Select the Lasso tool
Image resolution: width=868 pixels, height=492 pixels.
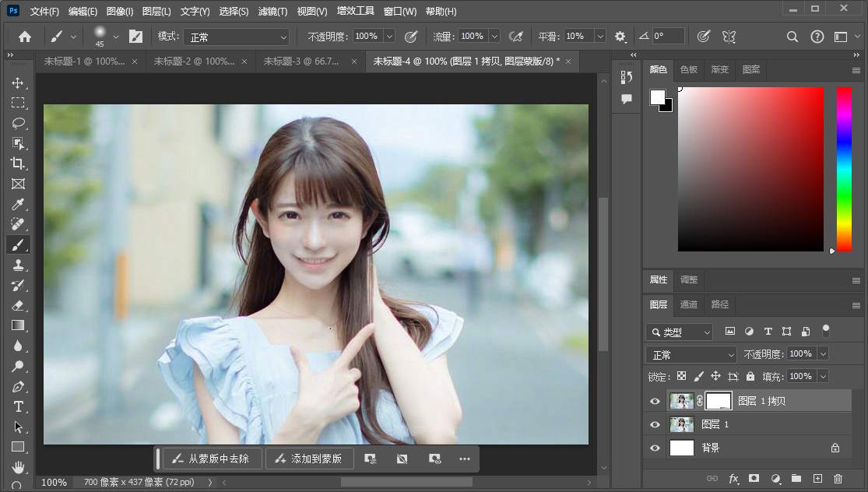point(18,123)
